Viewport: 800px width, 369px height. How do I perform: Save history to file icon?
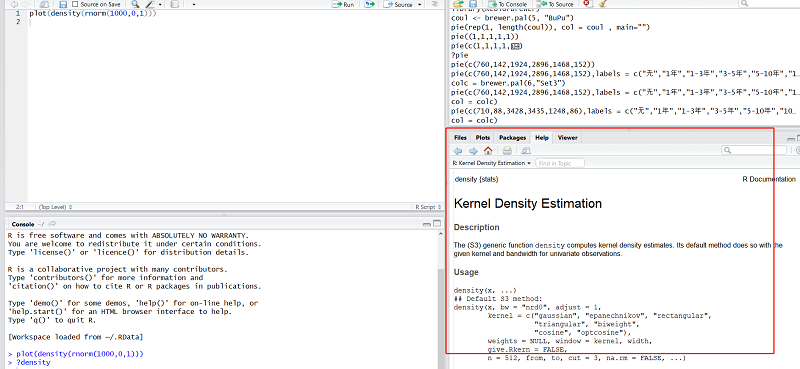click(x=473, y=4)
